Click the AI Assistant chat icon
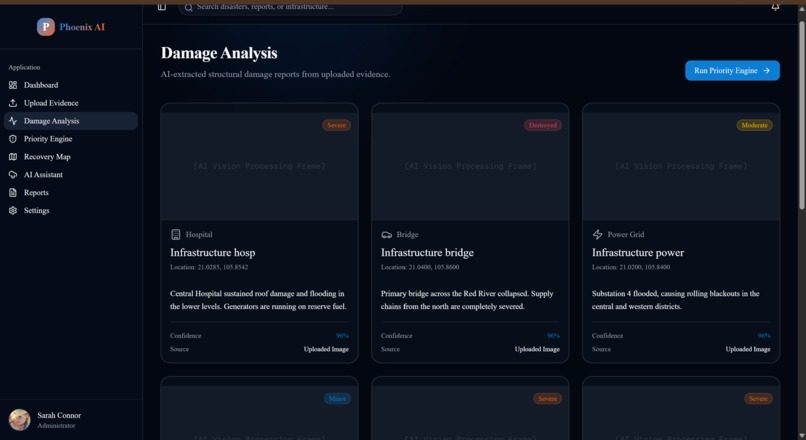 pyautogui.click(x=13, y=175)
